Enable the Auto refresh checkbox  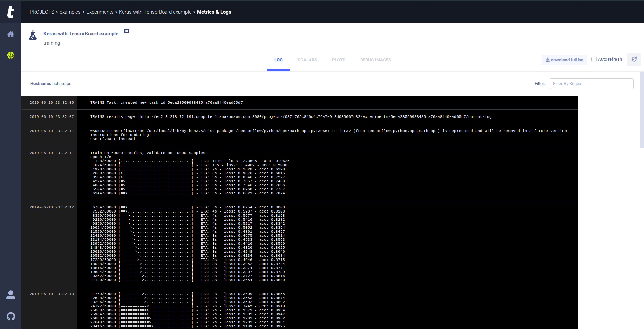[594, 59]
